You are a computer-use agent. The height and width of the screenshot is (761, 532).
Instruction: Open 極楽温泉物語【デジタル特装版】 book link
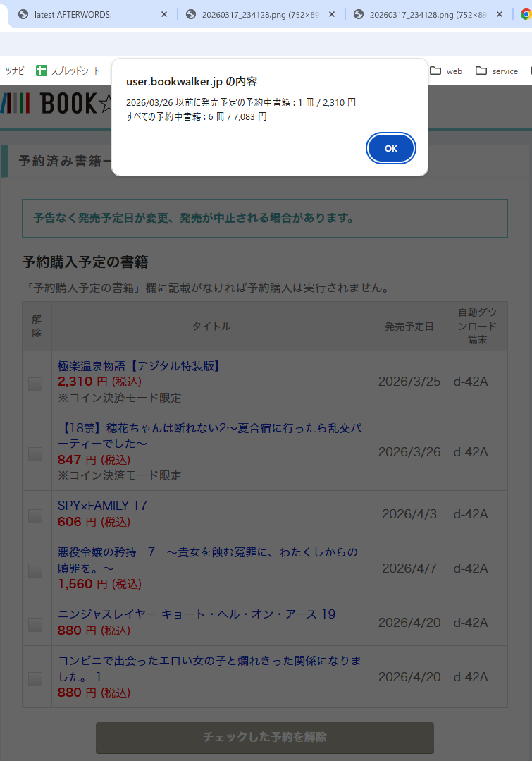point(140,366)
